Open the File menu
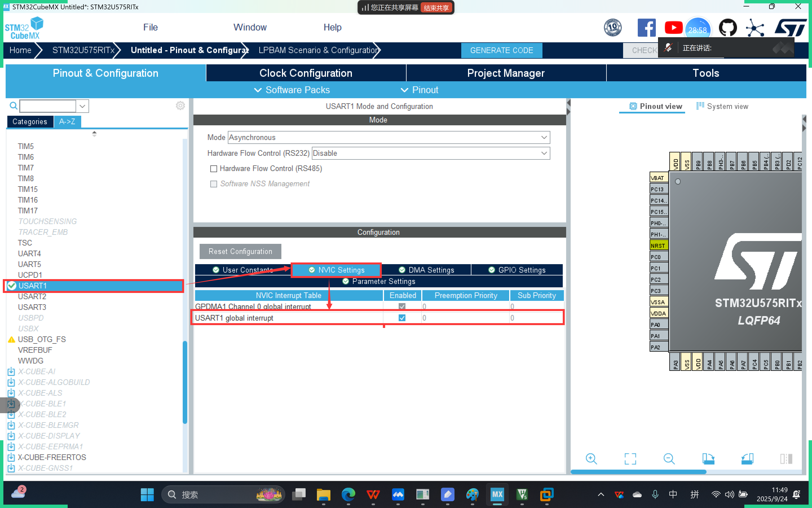Image resolution: width=812 pixels, height=508 pixels. (150, 27)
